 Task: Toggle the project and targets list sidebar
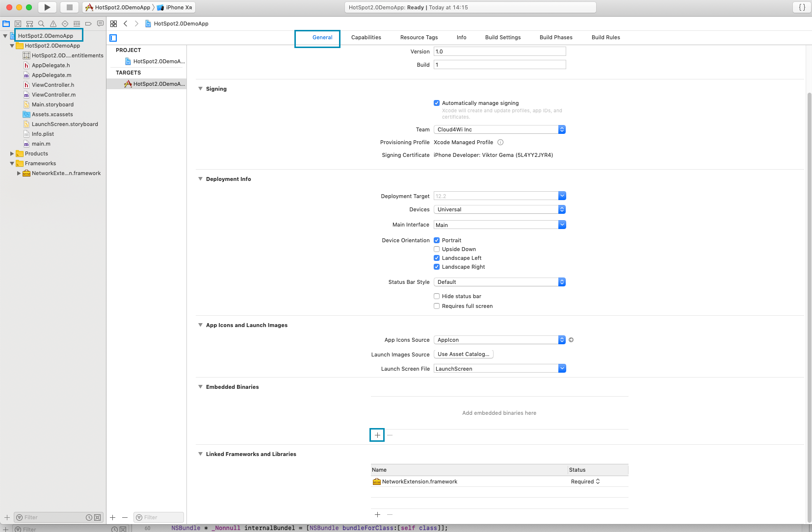(113, 38)
